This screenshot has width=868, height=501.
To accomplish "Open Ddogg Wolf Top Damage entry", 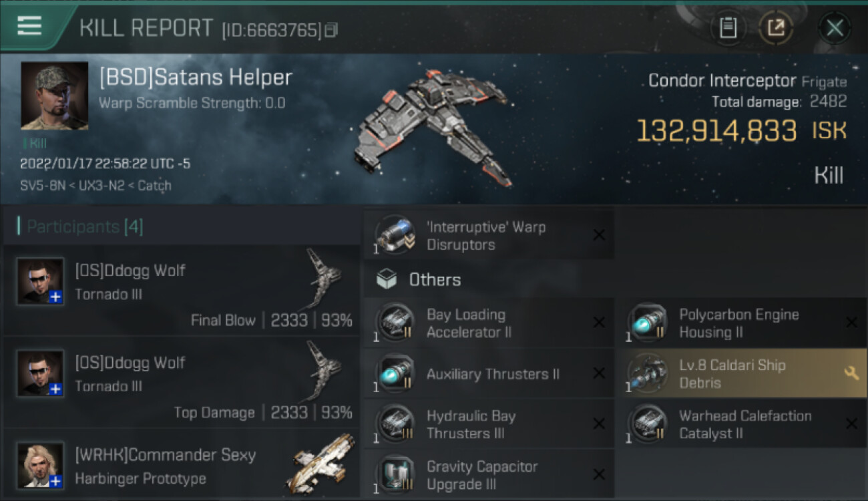I will tap(182, 383).
